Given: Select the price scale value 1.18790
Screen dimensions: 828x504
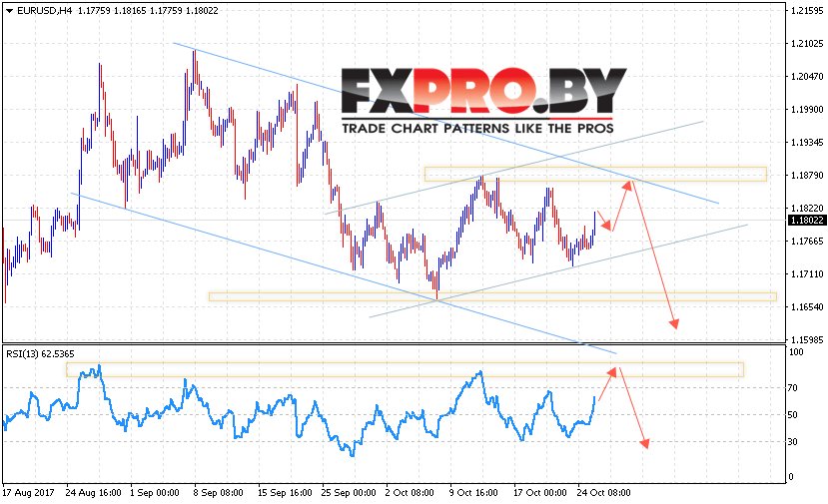Looking at the screenshot, I should click(x=807, y=176).
